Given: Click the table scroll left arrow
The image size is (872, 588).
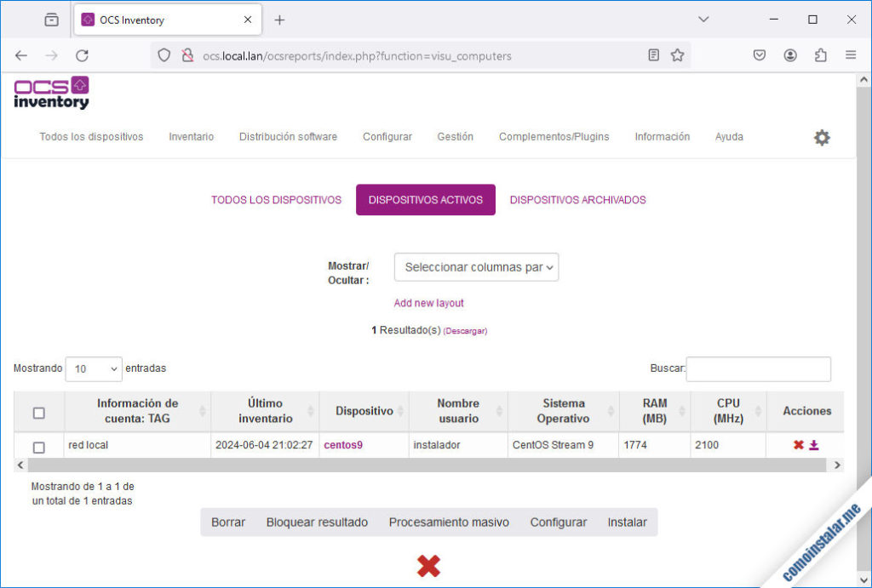Looking at the screenshot, I should 20,465.
